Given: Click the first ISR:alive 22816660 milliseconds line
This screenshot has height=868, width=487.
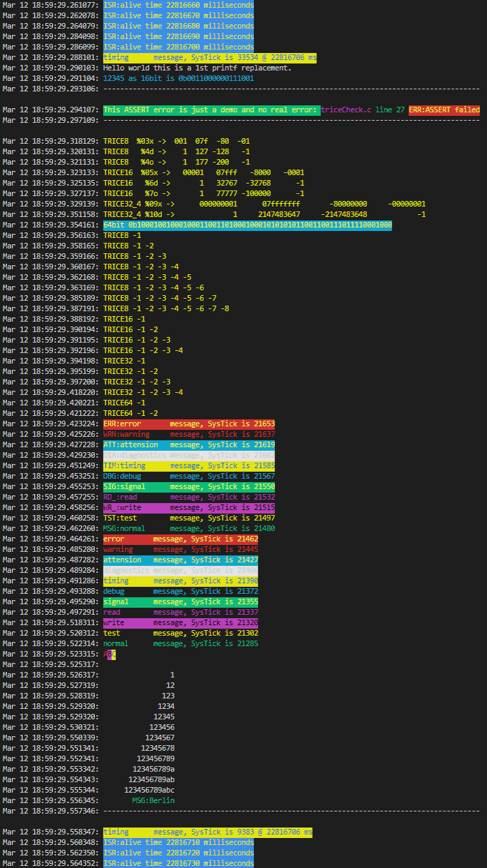Looking at the screenshot, I should point(179,5).
